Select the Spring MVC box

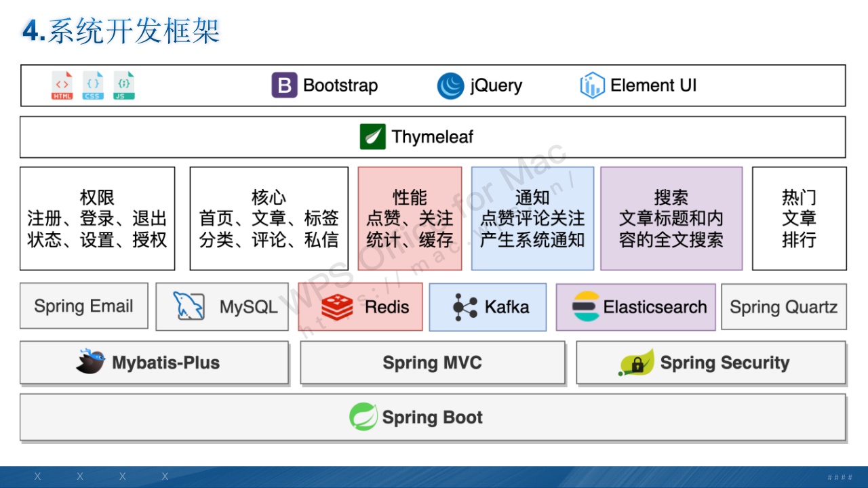click(433, 363)
